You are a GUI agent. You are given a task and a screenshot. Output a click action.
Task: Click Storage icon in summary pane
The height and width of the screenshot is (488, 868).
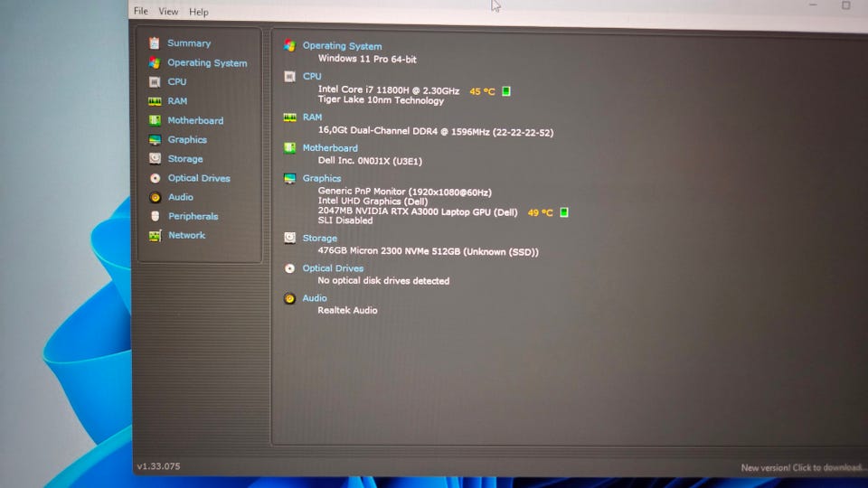click(x=289, y=238)
